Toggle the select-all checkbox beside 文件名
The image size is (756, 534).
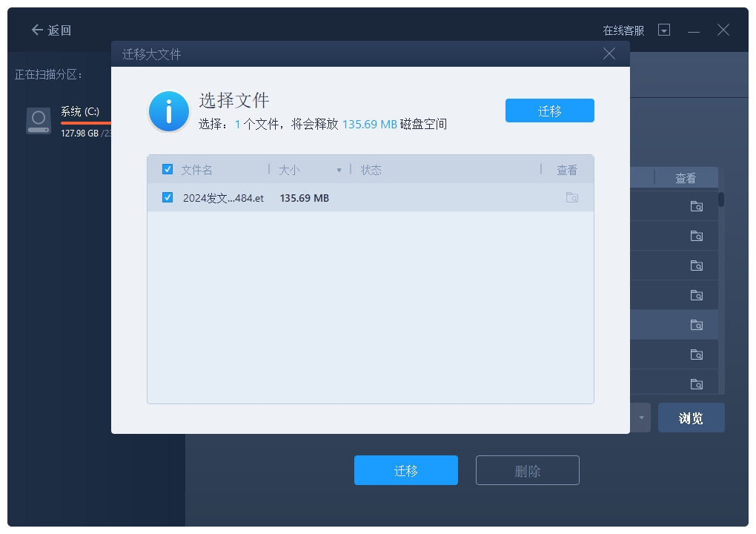[x=168, y=170]
